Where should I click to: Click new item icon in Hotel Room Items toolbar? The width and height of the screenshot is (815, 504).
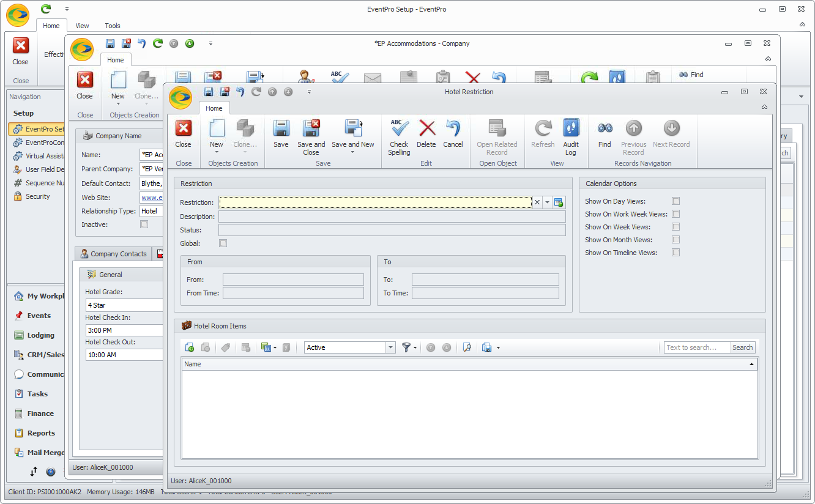[190, 347]
